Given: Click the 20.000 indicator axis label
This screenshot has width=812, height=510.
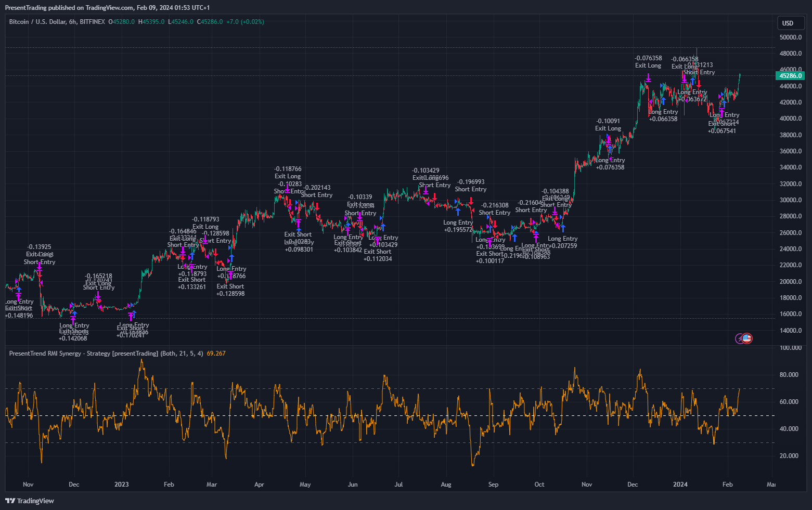Looking at the screenshot, I should [x=789, y=456].
